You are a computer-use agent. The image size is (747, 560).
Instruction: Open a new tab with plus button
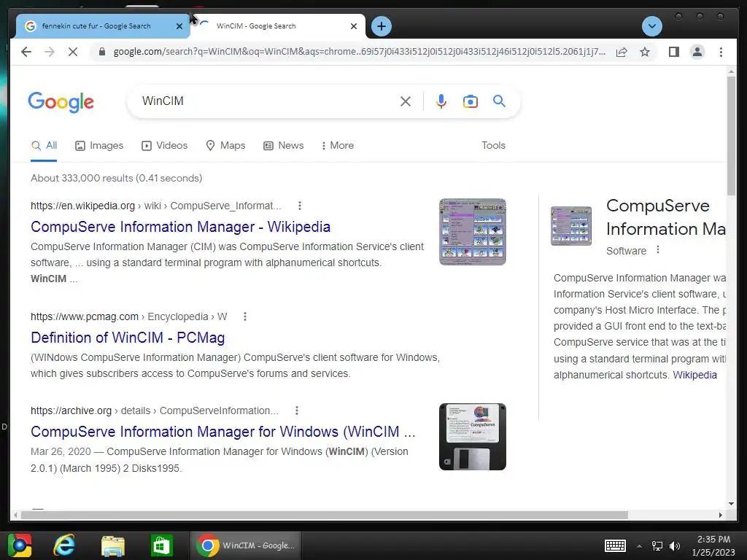point(381,26)
